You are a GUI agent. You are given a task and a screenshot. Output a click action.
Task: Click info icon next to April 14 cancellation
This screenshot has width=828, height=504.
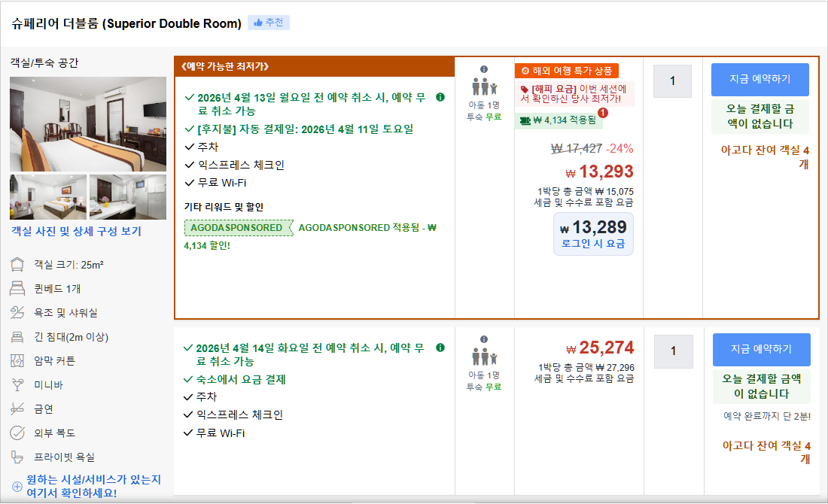[x=440, y=348]
